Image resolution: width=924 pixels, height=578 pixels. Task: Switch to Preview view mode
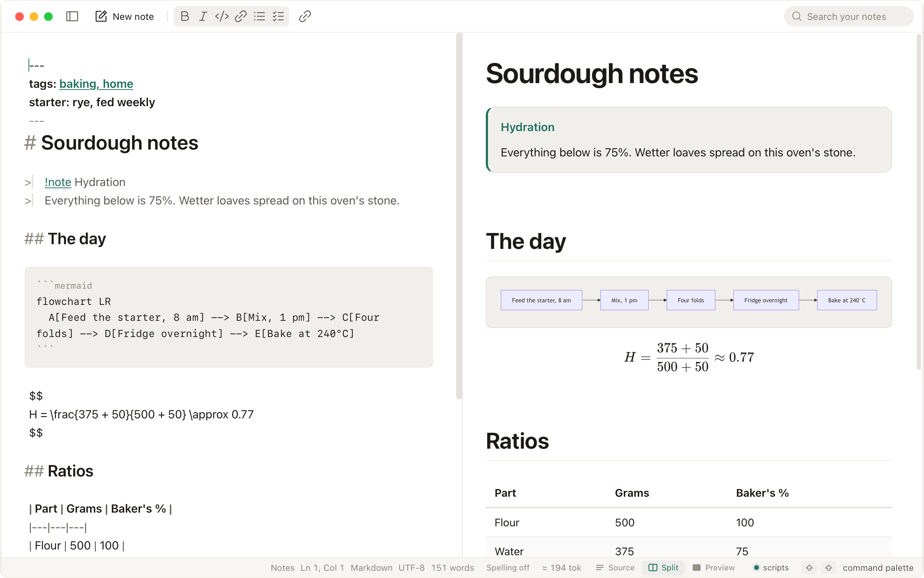coord(714,568)
